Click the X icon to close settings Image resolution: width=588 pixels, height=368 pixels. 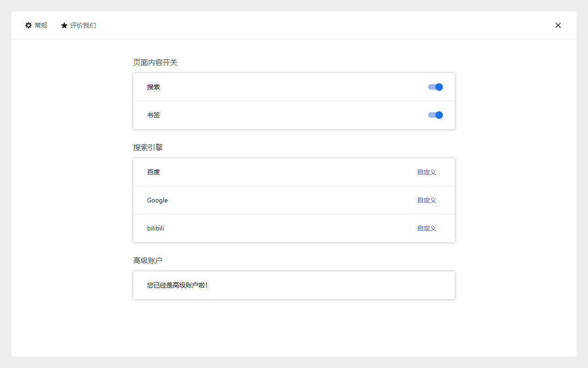[x=558, y=25]
